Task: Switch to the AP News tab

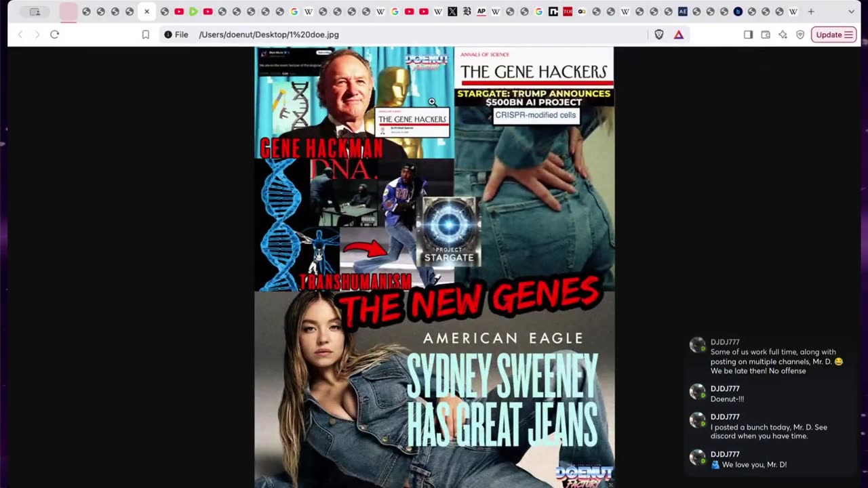Action: point(481,12)
